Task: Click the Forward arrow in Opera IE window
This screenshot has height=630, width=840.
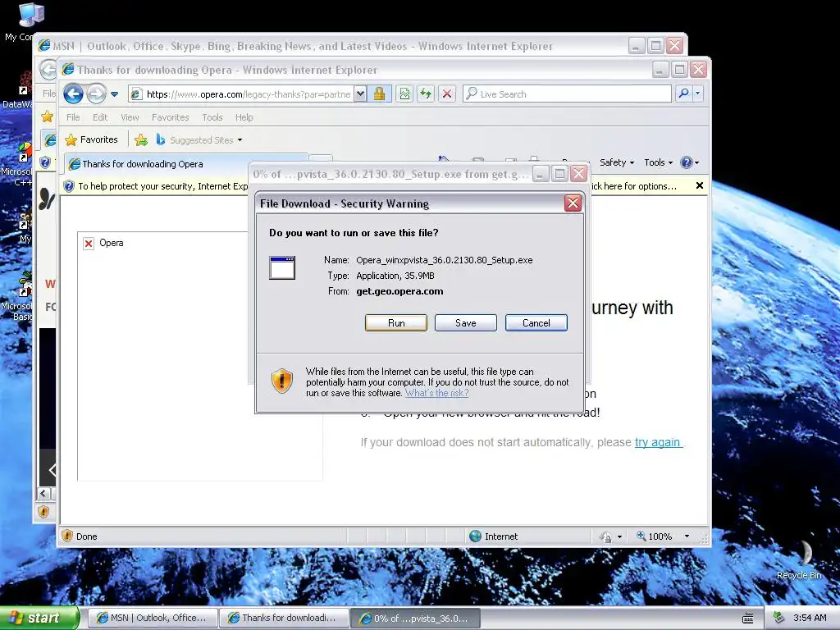Action: point(97,94)
